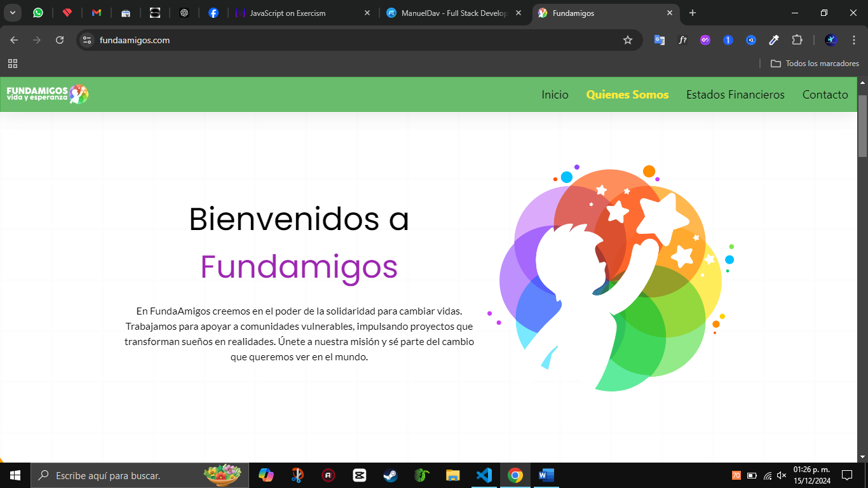Click the Bienvenidos a heading
Viewport: 868px width, 488px height.
coord(299,219)
